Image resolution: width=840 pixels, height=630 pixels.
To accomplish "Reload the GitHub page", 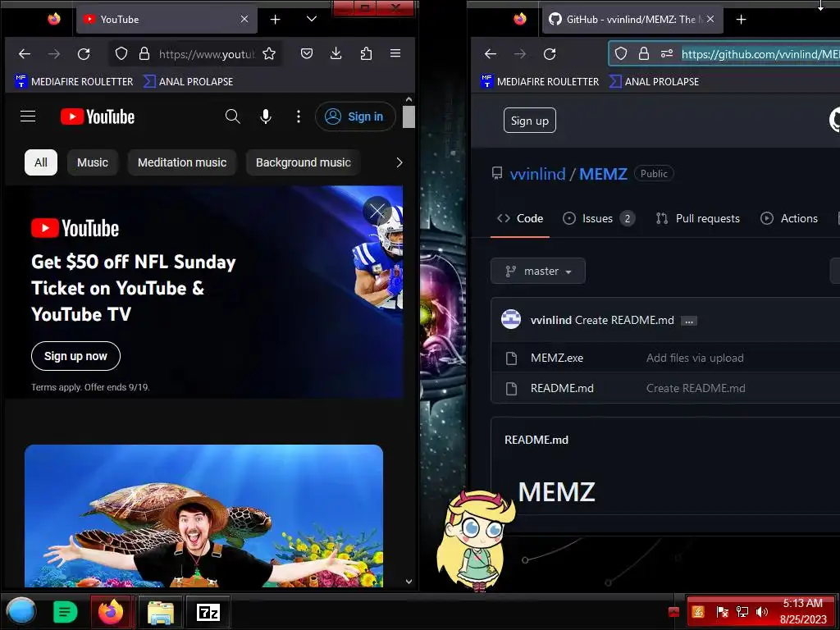I will [x=549, y=53].
